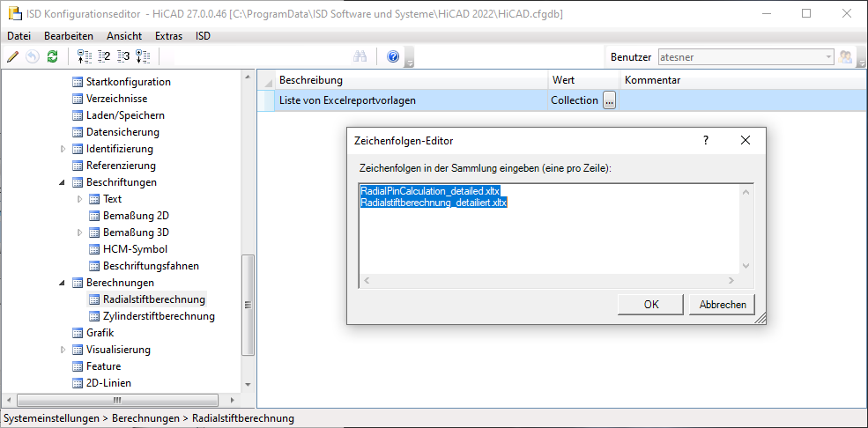868x428 pixels.
Task: Select 2D-Linien tree node
Action: [108, 383]
